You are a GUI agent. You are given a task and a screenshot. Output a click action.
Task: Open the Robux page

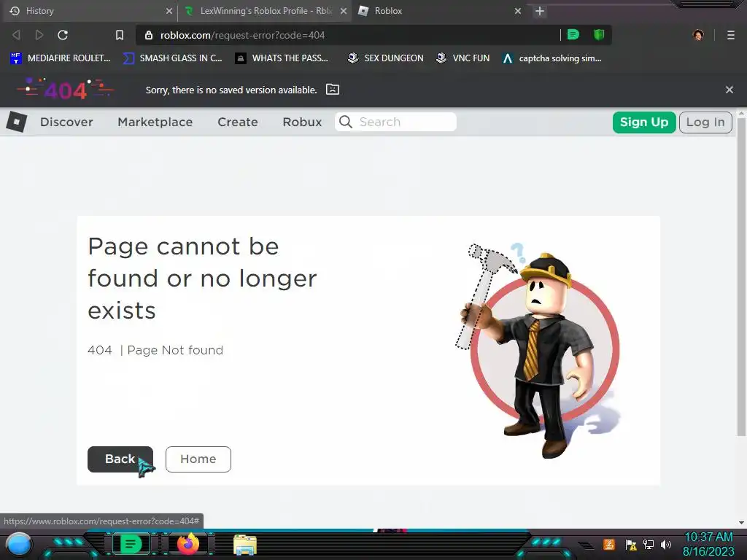303,122
